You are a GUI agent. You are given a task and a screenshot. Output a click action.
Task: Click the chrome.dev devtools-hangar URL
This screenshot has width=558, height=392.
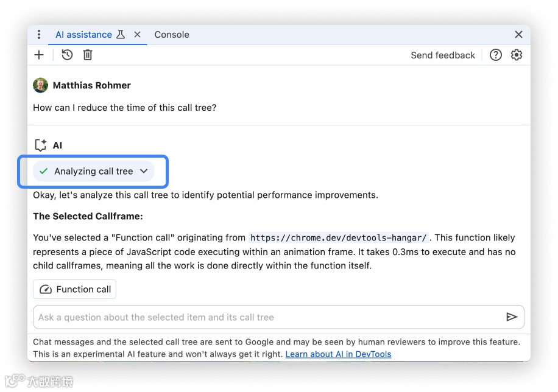tap(339, 237)
